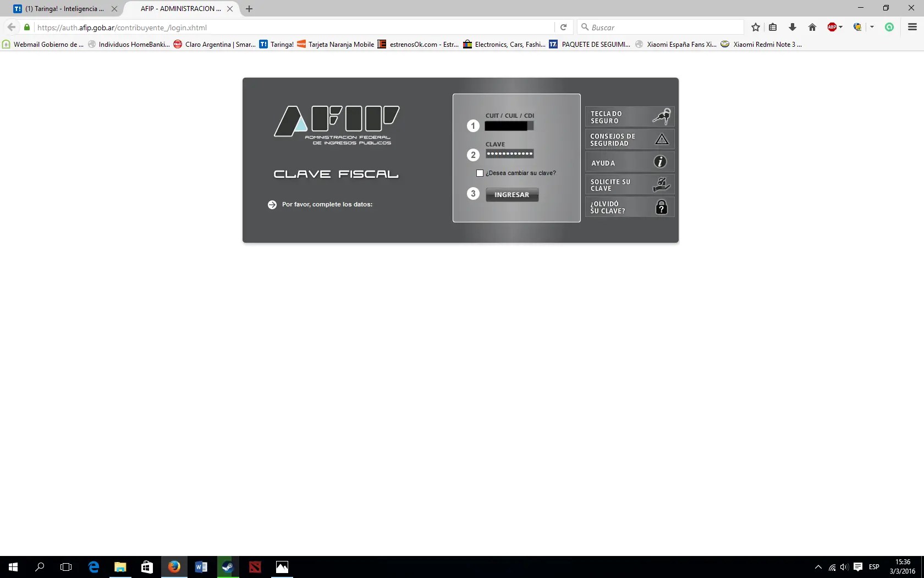924x578 pixels.
Task: Open Consejos de Seguridad tips
Action: tap(630, 139)
